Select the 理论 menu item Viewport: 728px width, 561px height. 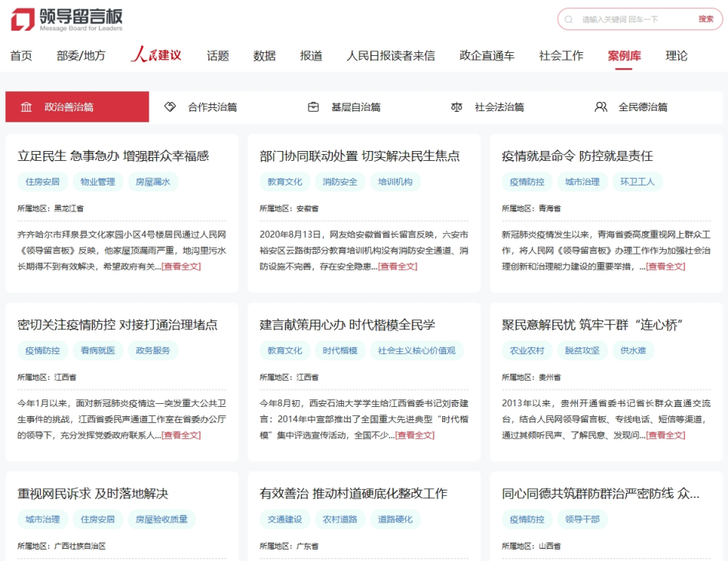[676, 55]
